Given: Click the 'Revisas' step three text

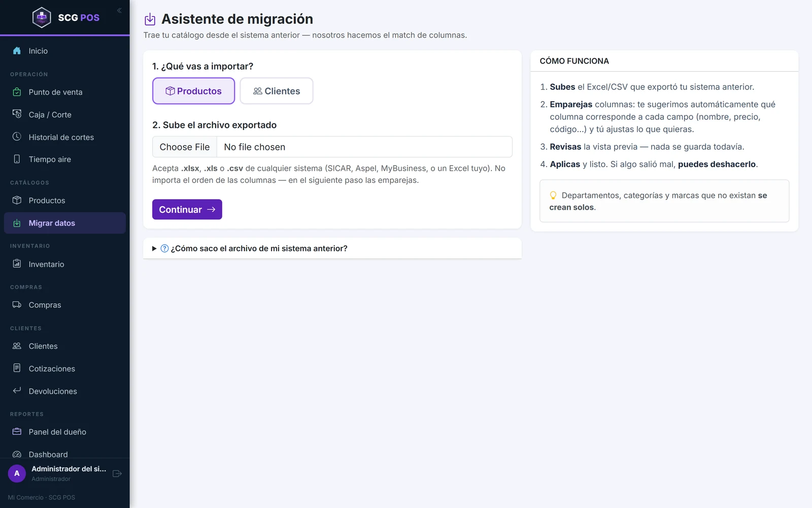Looking at the screenshot, I should [x=565, y=147].
